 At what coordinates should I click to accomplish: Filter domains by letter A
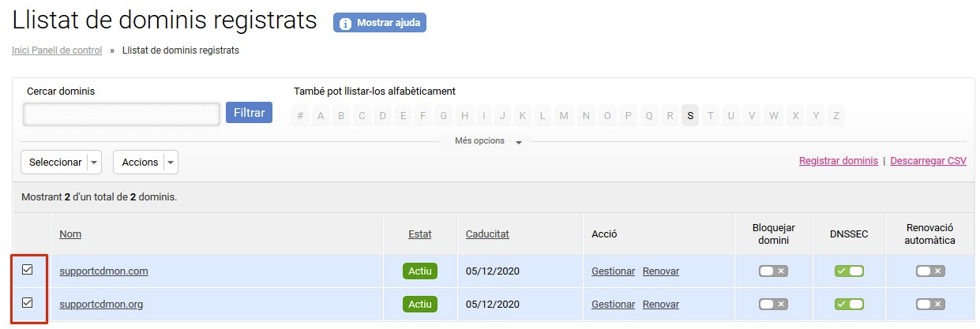[x=321, y=116]
